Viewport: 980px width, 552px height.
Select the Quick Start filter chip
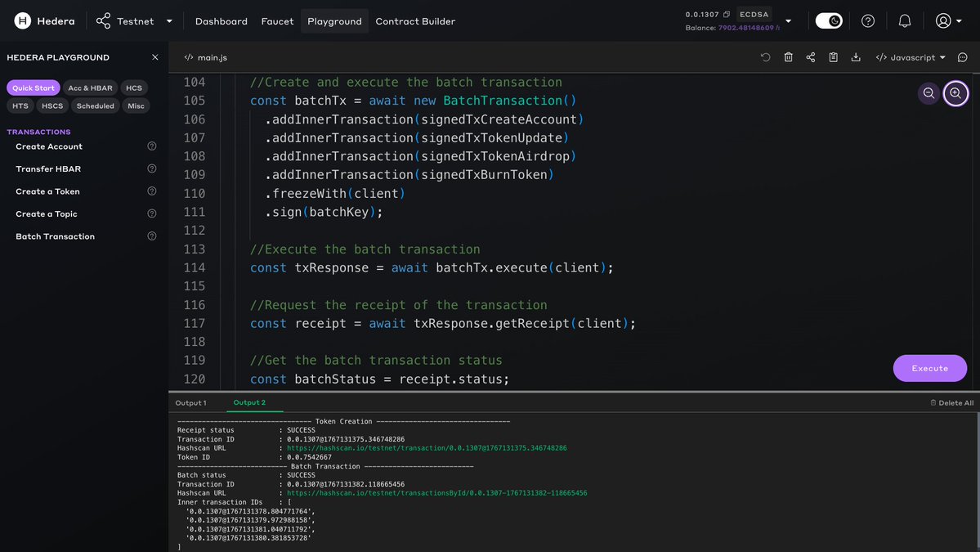(x=34, y=88)
